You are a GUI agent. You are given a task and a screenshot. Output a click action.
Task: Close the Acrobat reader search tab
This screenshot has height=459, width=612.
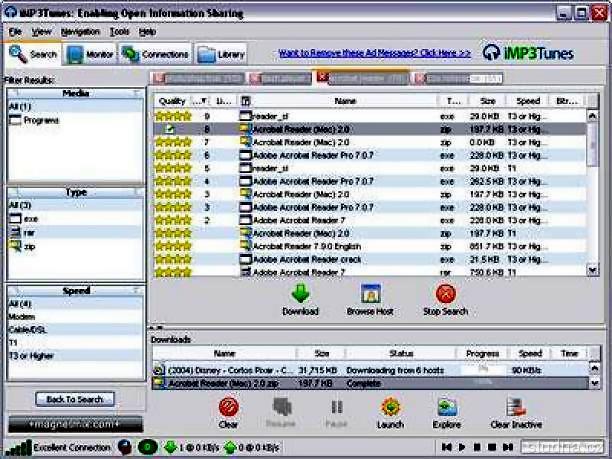322,76
